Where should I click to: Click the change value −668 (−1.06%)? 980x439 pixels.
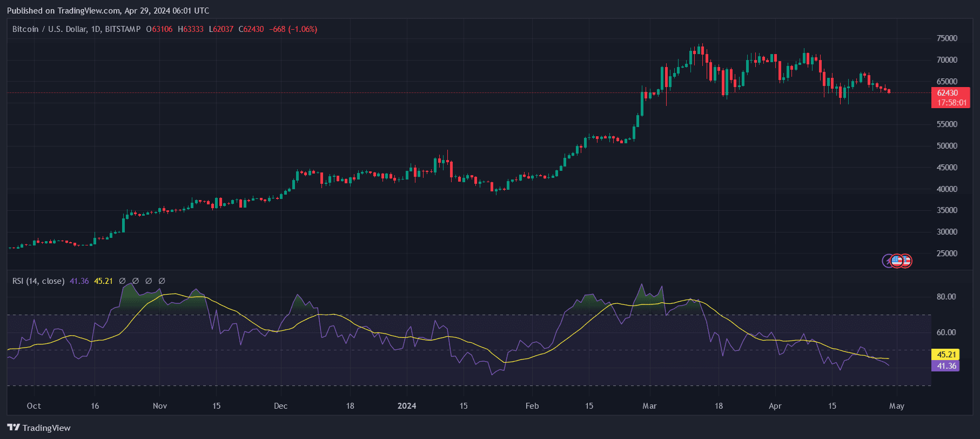pyautogui.click(x=293, y=29)
